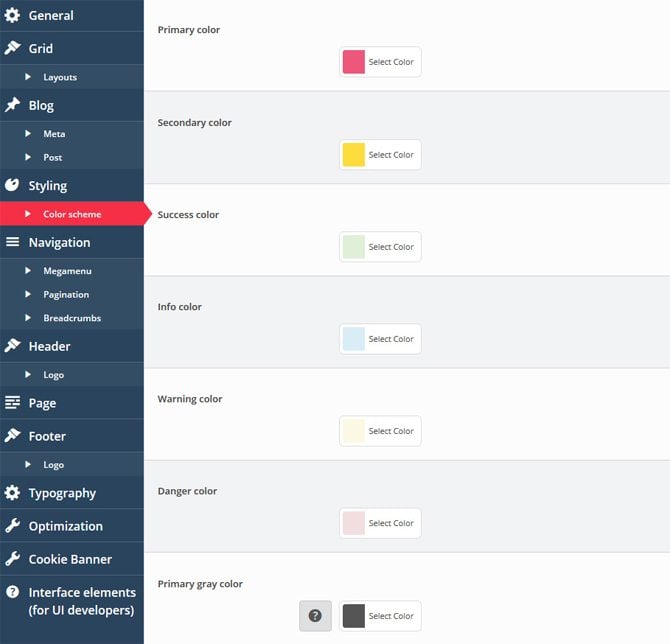Click the light blue Info color swatch

pyautogui.click(x=354, y=339)
